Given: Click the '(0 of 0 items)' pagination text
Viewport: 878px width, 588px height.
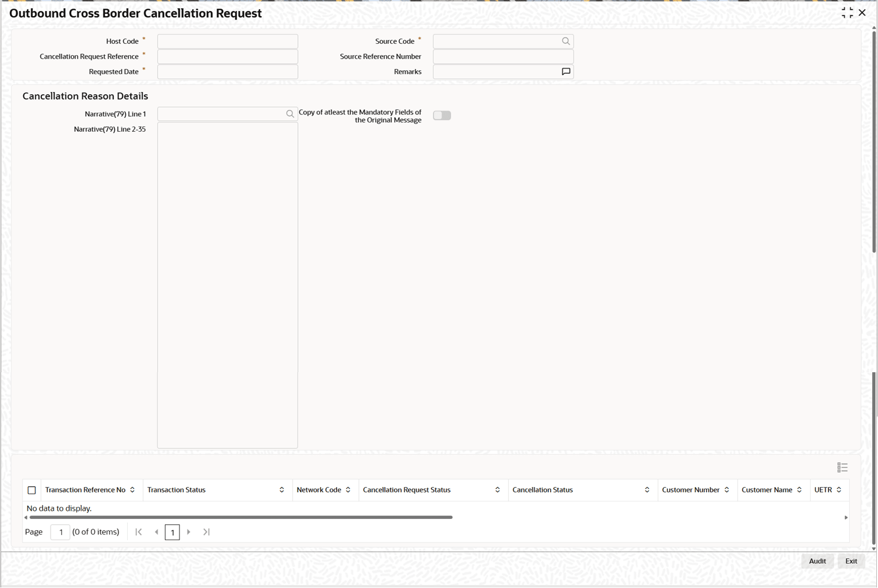Looking at the screenshot, I should pyautogui.click(x=96, y=532).
